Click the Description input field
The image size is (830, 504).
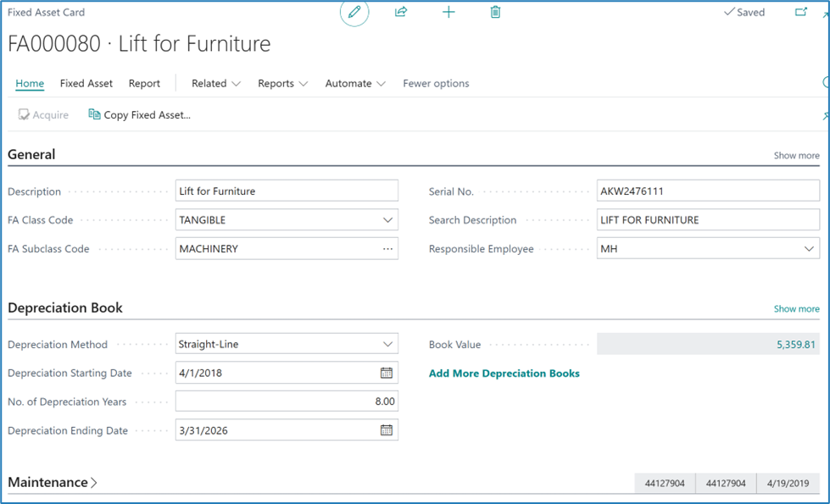(x=287, y=191)
